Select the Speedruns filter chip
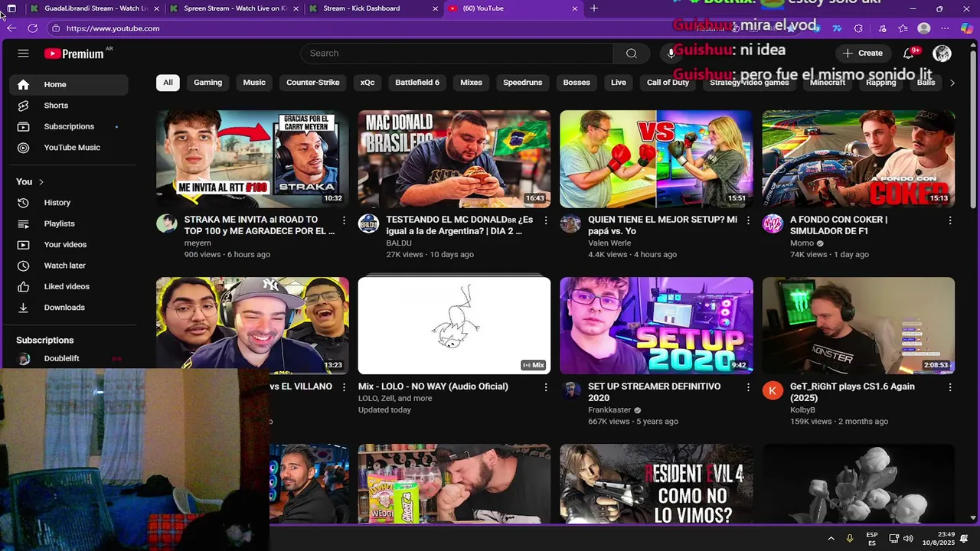This screenshot has width=980, height=551. click(522, 83)
